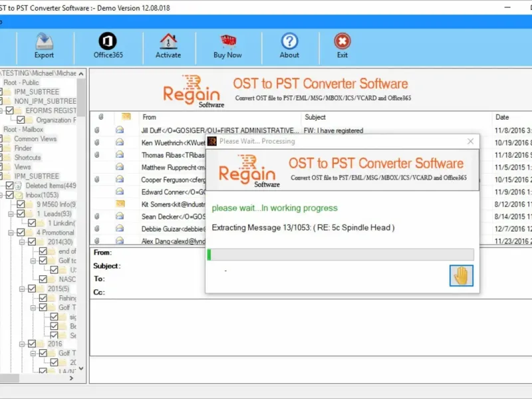Open the About help icon

pos(289,45)
